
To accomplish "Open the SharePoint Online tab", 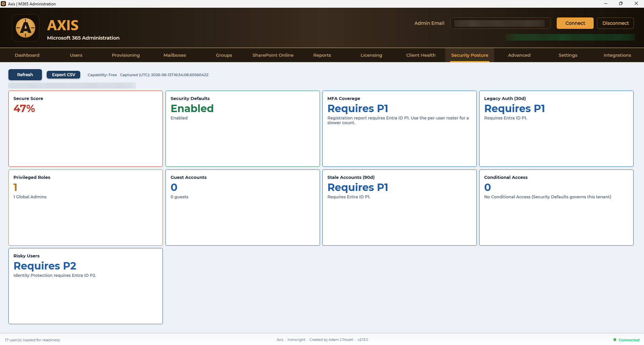I will pyautogui.click(x=273, y=55).
